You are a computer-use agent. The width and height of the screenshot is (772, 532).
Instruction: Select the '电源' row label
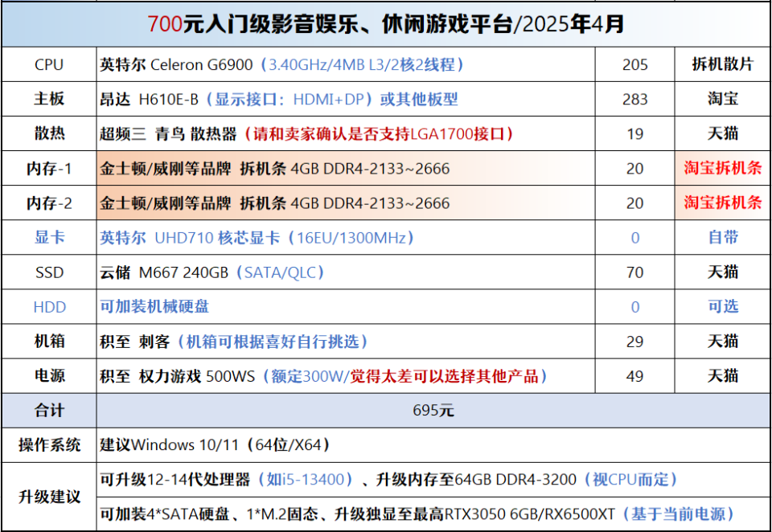point(49,376)
